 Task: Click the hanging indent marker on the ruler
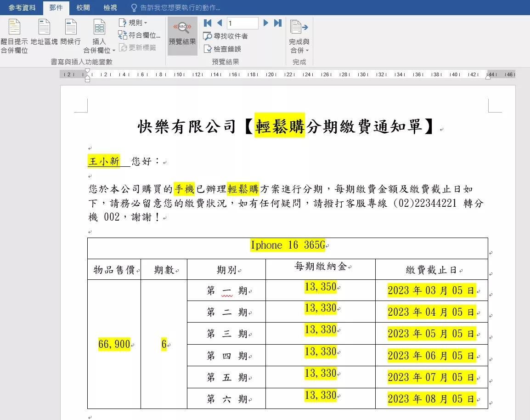click(88, 77)
